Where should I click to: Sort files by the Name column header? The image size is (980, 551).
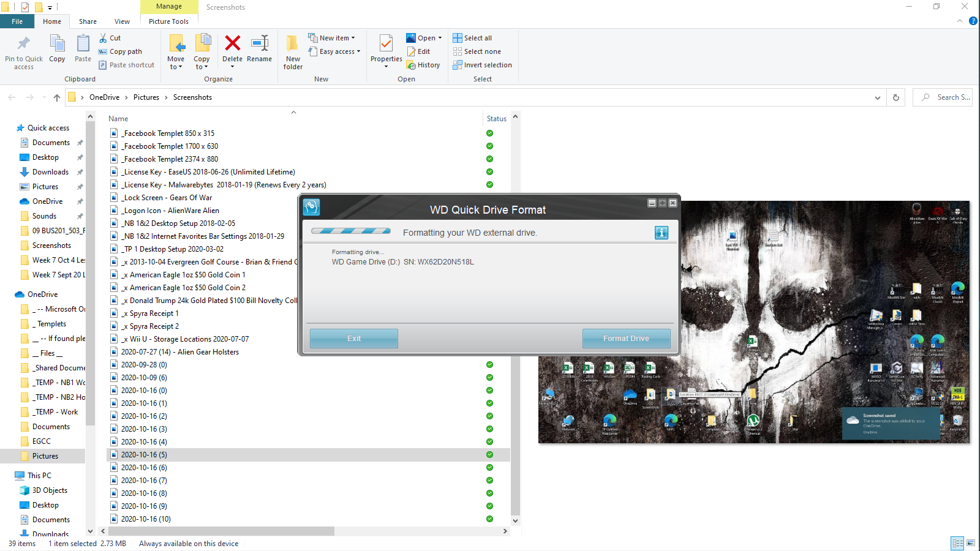click(118, 119)
